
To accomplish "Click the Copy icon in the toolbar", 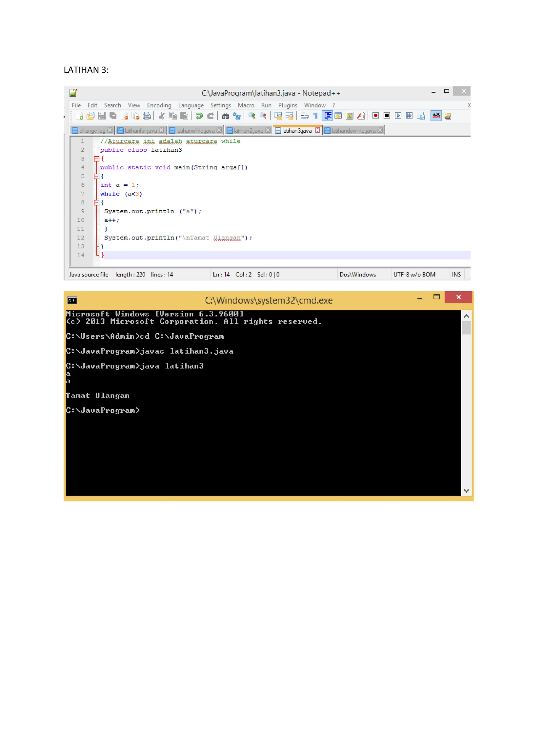I will 173,116.
